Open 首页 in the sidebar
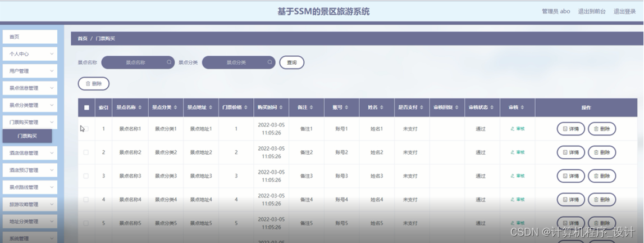This screenshot has height=243, width=644. coord(30,37)
